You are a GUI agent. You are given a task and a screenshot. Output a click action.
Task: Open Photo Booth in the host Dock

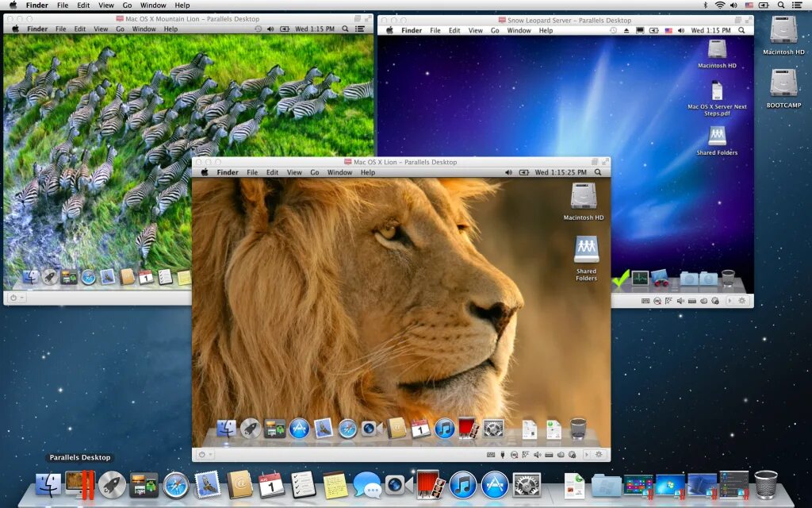point(431,485)
